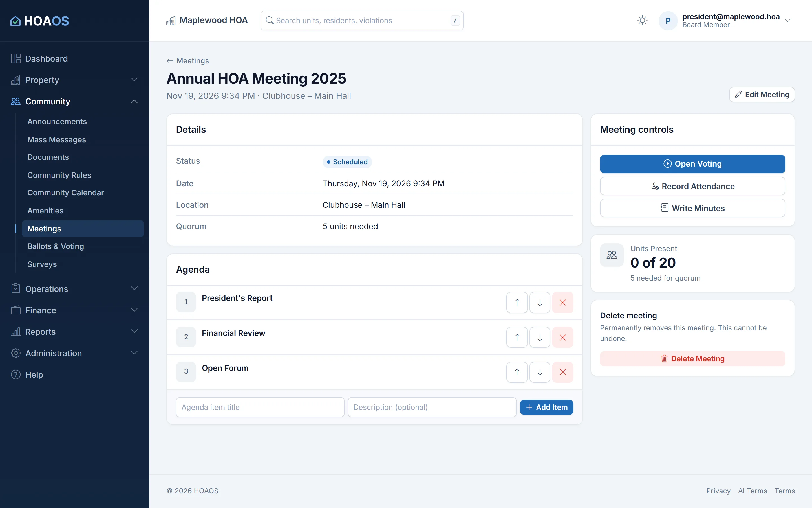Viewport: 812px width, 508px height.
Task: Expand the Operations section
Action: pyautogui.click(x=74, y=289)
